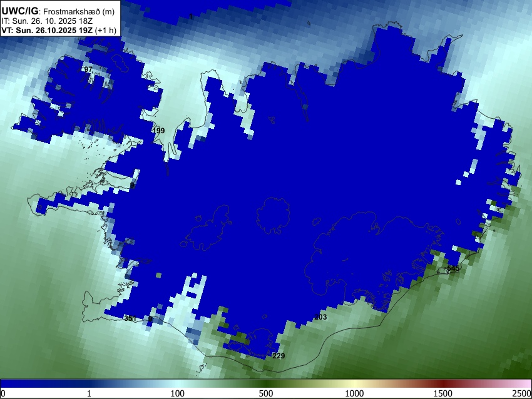Pick the dark red section of the color bar
This screenshot has width=532, height=399.
(442, 383)
